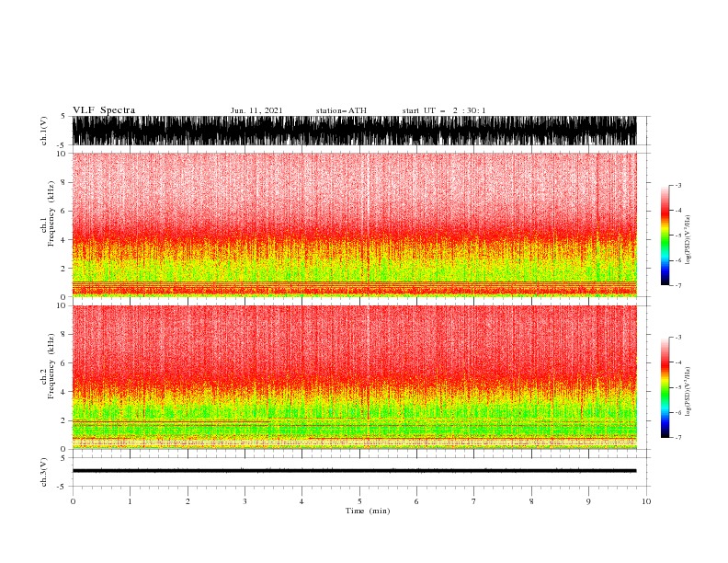Click the ch.2 spectrogram panel
Viewport: 728px width, 563px height.
[354, 377]
